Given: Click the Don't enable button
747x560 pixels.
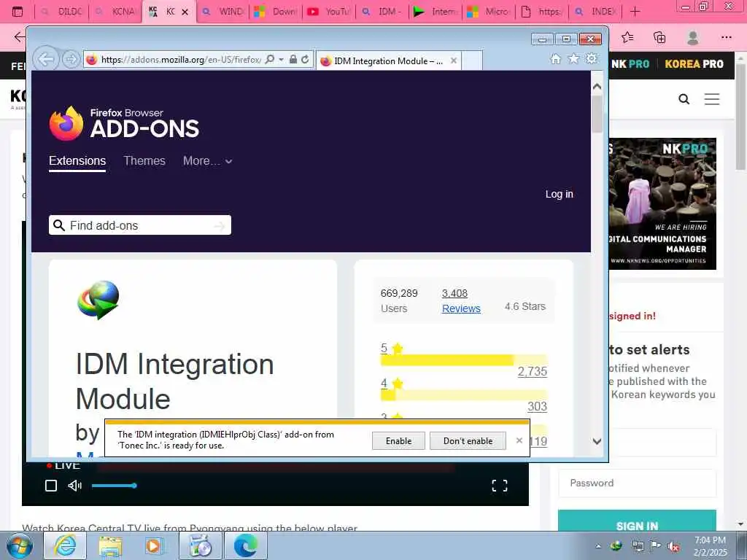Looking at the screenshot, I should tap(468, 441).
